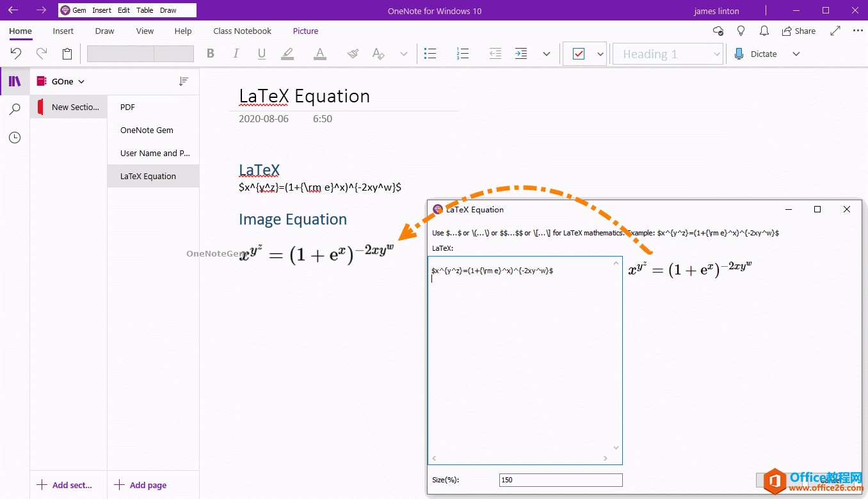Open the Help ribbon tab
The height and width of the screenshot is (499, 868).
[x=183, y=31]
